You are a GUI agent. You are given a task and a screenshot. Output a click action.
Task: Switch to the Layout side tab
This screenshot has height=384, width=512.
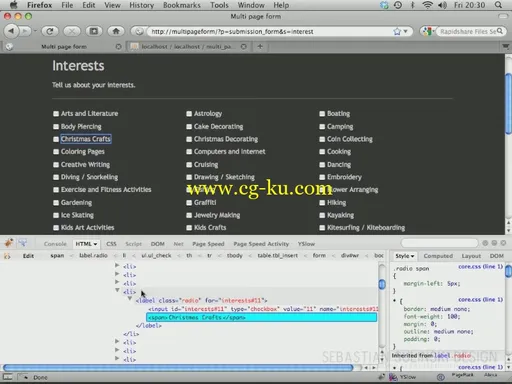(x=471, y=256)
